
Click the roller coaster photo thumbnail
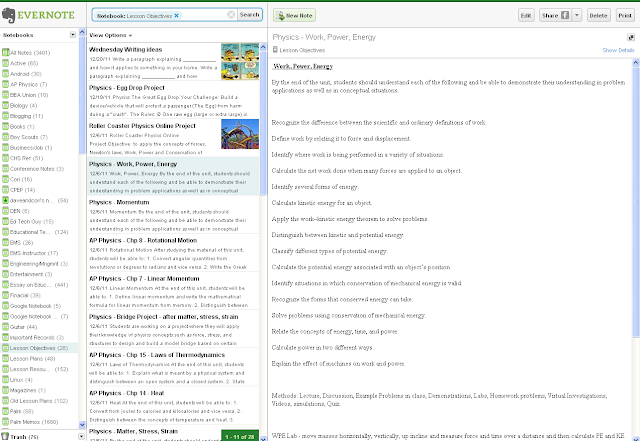pyautogui.click(x=240, y=134)
